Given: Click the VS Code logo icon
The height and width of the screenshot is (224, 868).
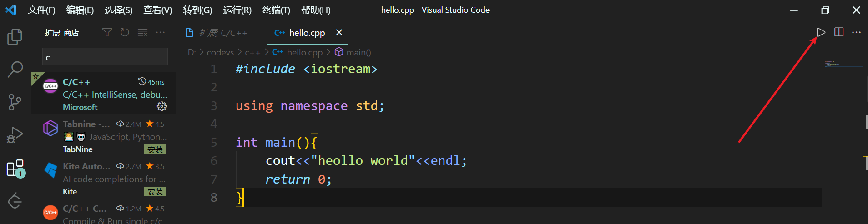Looking at the screenshot, I should click(x=11, y=10).
